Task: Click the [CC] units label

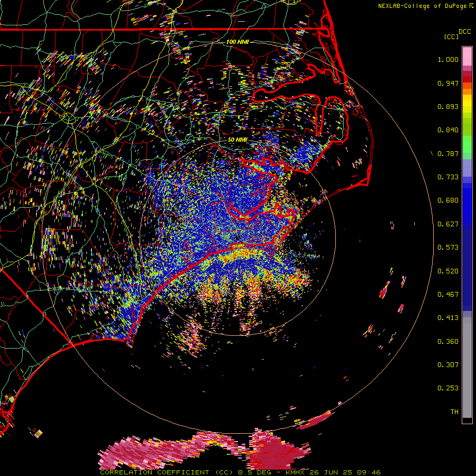Action: point(451,36)
